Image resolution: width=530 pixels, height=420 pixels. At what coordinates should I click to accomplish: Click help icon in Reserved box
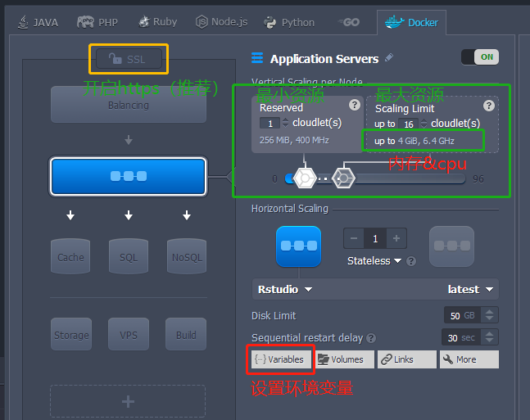354,105
